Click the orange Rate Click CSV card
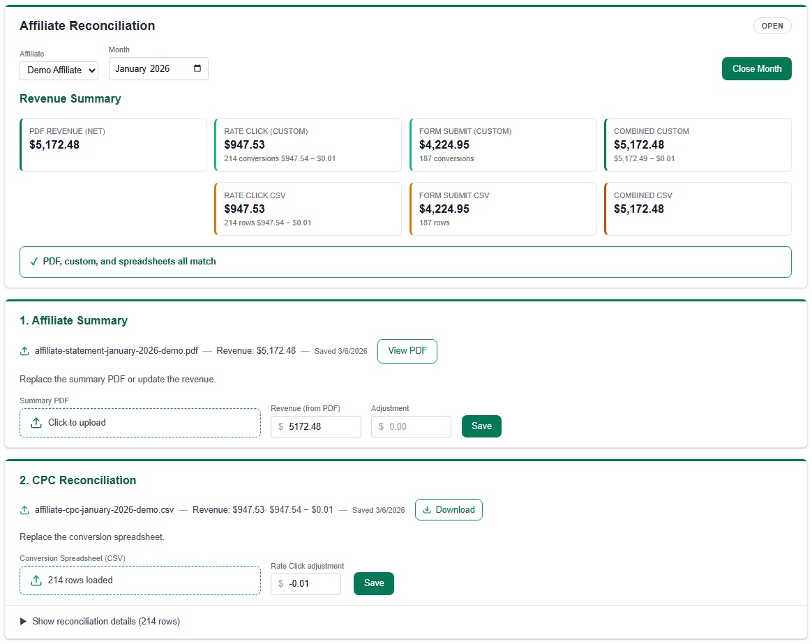This screenshot has width=812, height=644. point(308,209)
